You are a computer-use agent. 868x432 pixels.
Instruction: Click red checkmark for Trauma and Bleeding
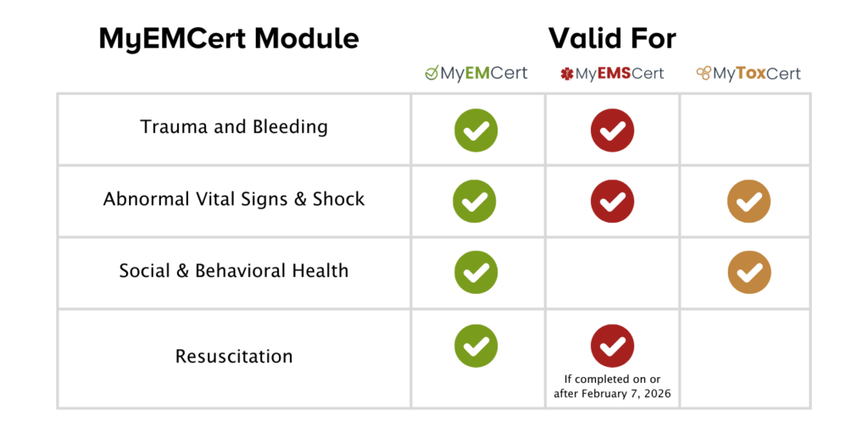(x=612, y=130)
